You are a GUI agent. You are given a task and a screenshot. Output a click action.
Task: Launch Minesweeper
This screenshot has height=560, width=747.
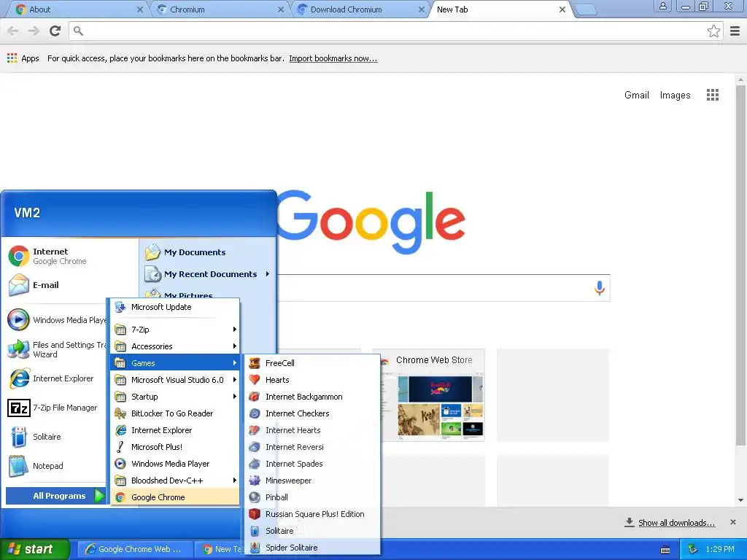tap(312, 481)
